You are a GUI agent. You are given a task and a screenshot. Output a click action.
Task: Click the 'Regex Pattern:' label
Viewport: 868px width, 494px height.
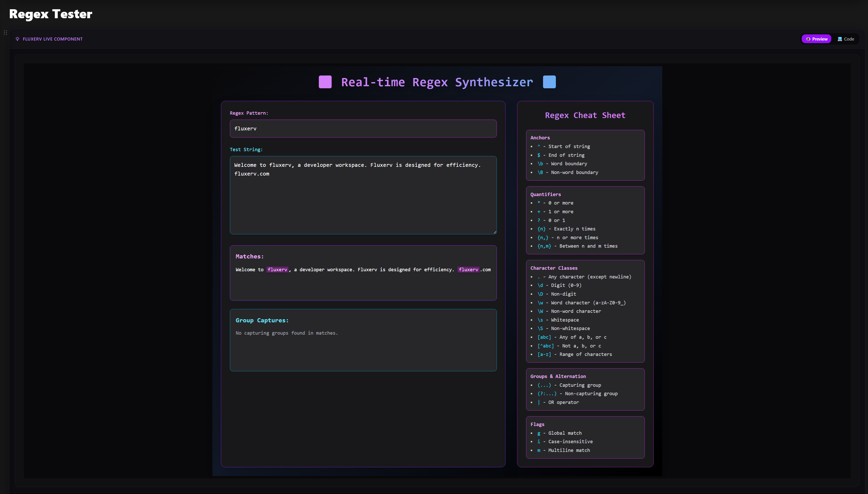pyautogui.click(x=249, y=113)
